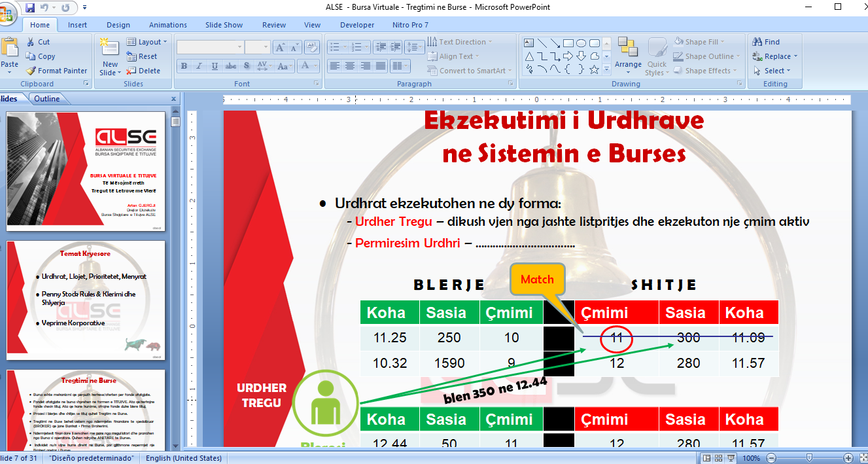The image size is (868, 464).
Task: Click the Clear All Formatting icon
Action: (x=311, y=47)
